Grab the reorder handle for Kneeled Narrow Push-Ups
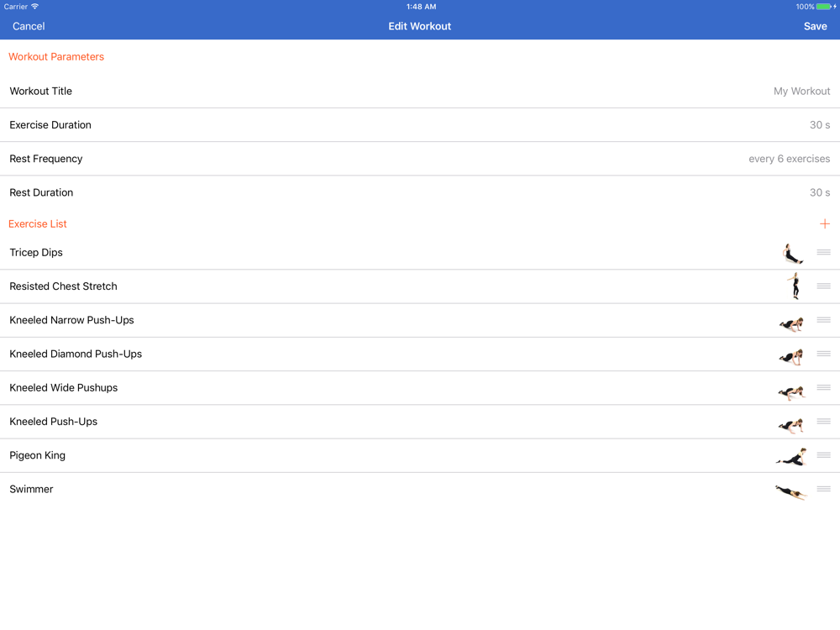This screenshot has height=630, width=840. click(823, 320)
